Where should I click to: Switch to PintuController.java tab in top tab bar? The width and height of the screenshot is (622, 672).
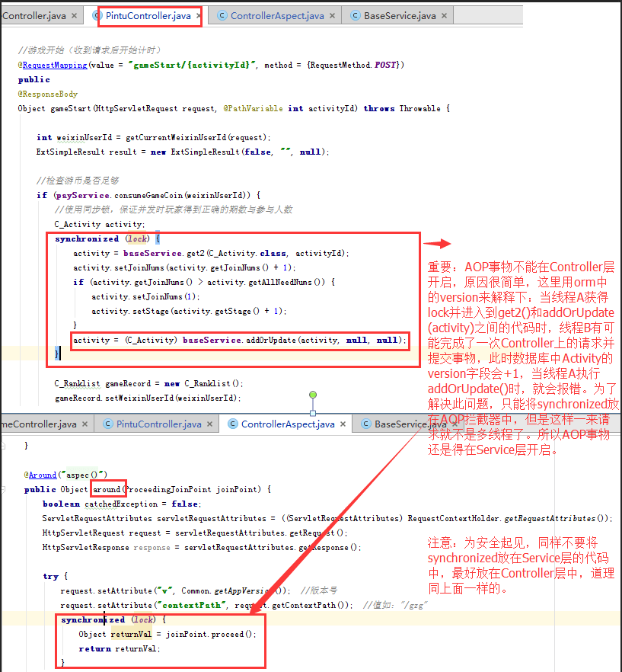click(x=148, y=16)
